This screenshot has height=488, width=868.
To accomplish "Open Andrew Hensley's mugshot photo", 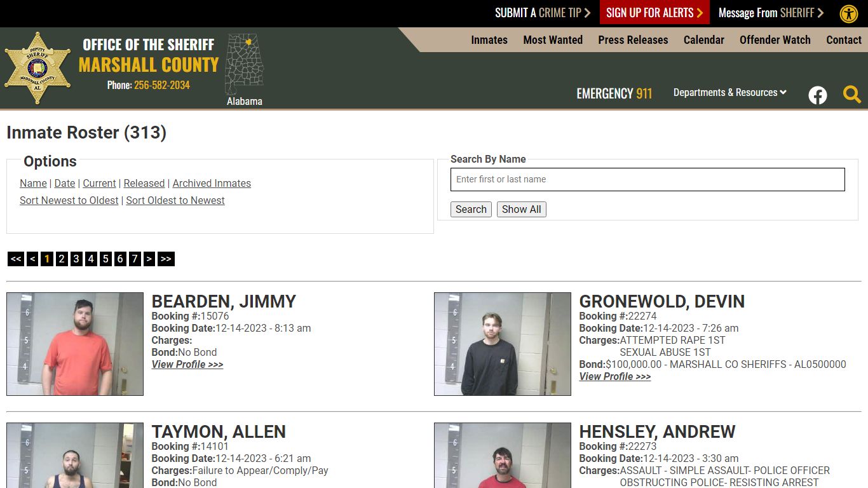I will [503, 455].
